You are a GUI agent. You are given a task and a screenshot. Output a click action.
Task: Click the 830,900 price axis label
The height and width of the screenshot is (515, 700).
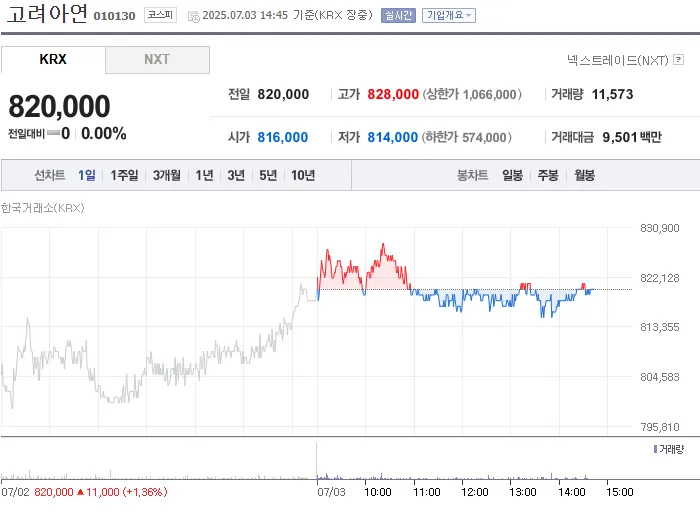pyautogui.click(x=659, y=228)
